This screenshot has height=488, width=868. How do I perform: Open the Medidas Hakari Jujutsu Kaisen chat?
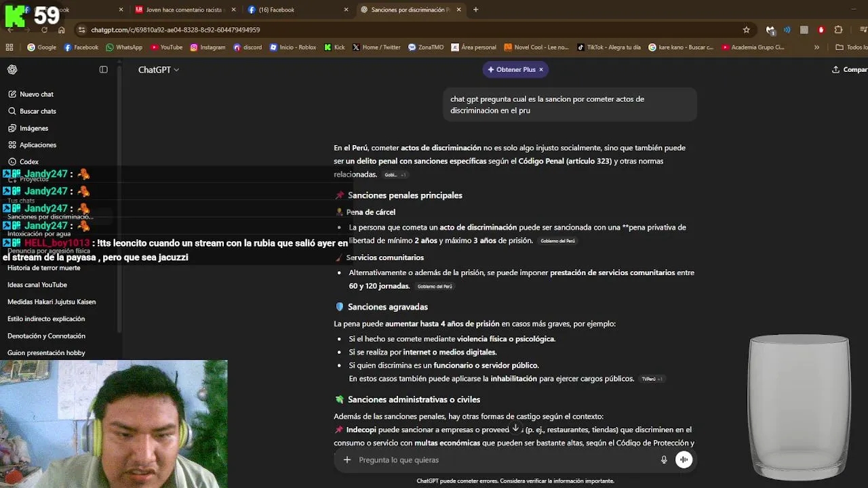click(52, 302)
